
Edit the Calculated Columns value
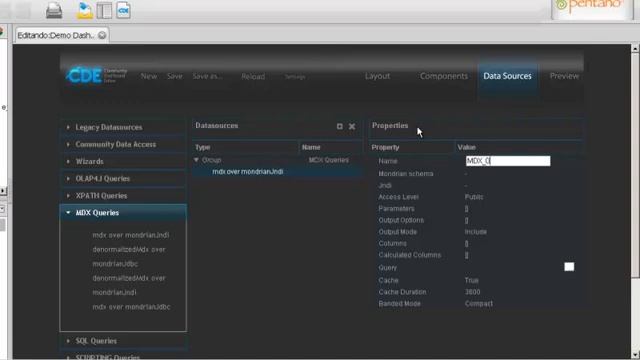[x=467, y=255]
